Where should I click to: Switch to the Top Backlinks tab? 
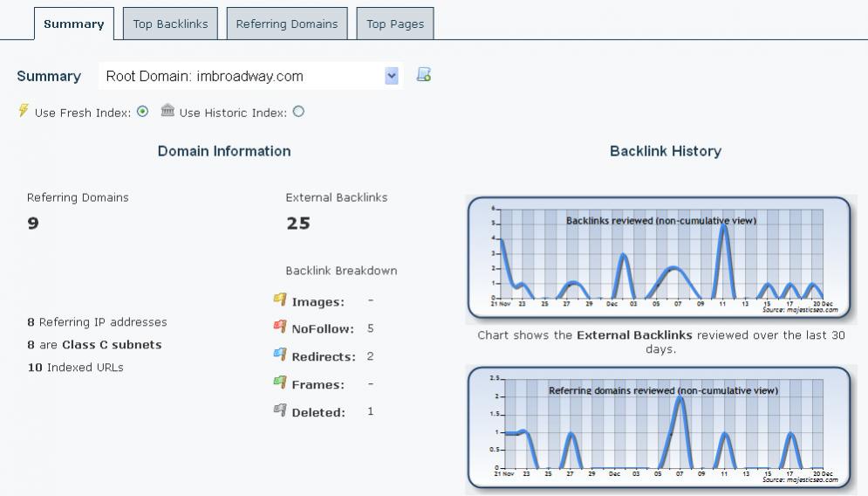point(170,24)
